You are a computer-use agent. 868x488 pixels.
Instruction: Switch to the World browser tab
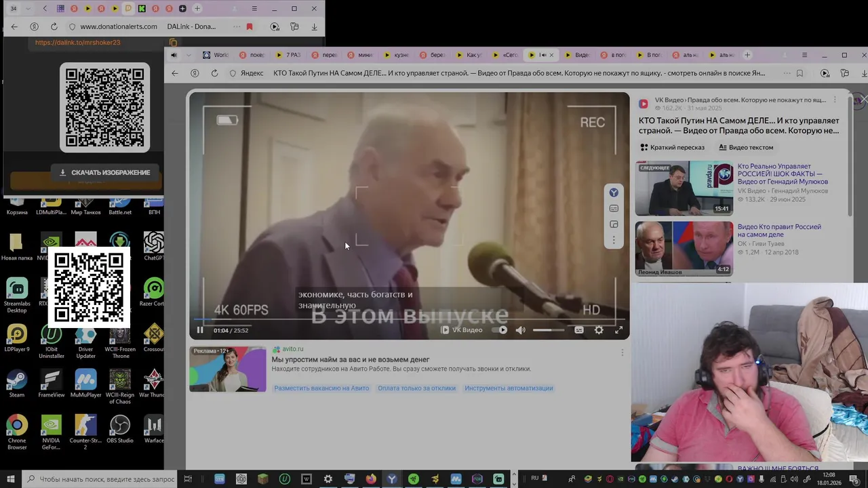pyautogui.click(x=216, y=55)
